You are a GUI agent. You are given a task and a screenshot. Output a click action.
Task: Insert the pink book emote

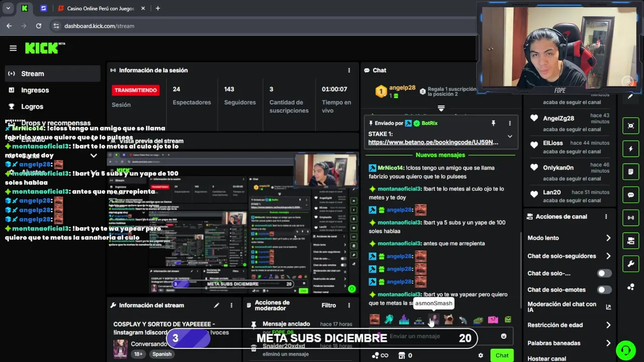(493, 319)
